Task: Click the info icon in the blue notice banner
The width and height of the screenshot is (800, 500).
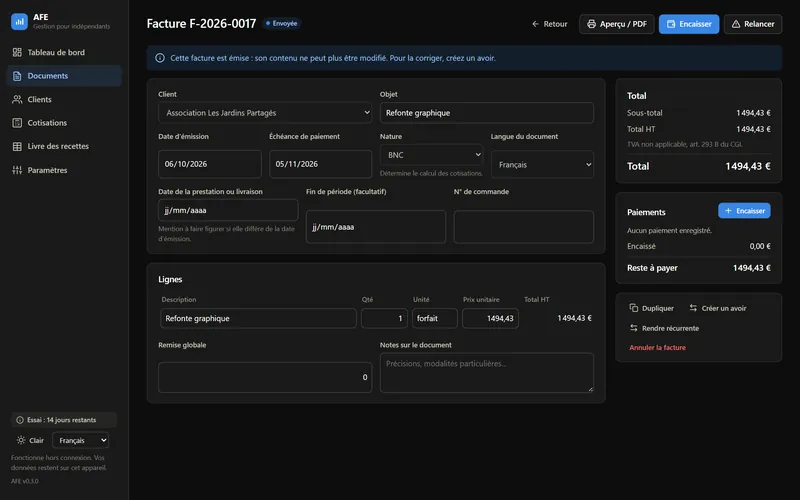Action: [160, 58]
